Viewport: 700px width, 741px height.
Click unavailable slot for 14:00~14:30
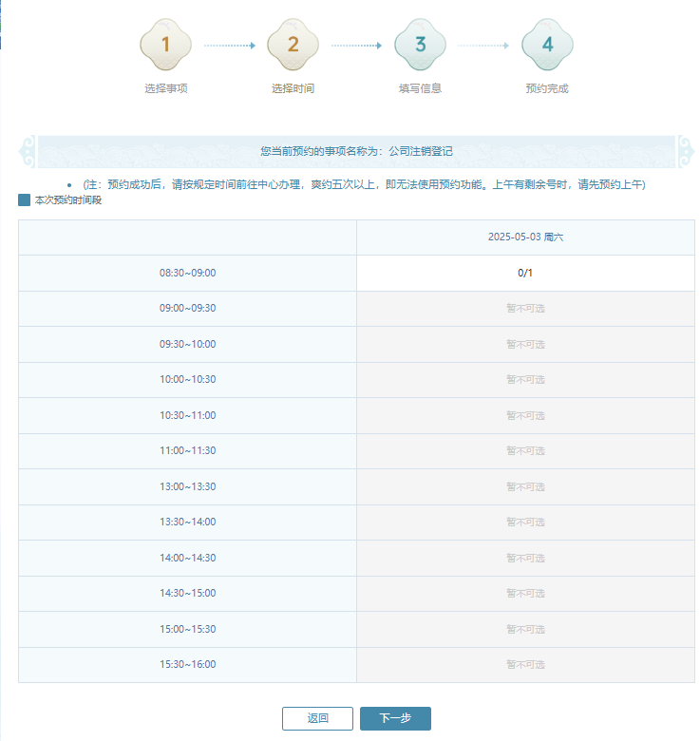[525, 558]
